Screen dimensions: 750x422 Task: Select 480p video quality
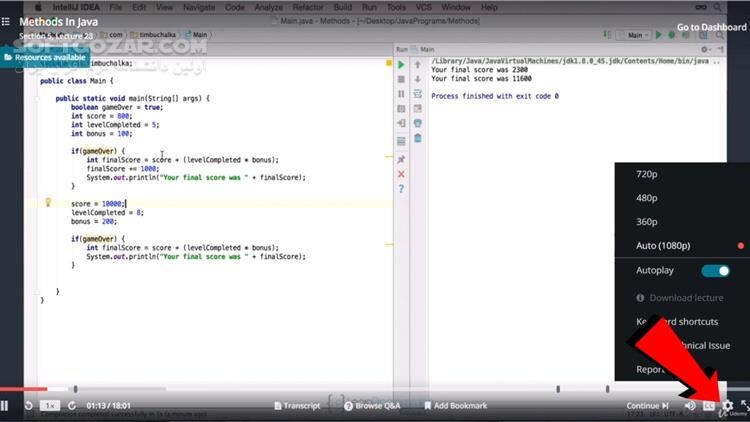point(648,198)
